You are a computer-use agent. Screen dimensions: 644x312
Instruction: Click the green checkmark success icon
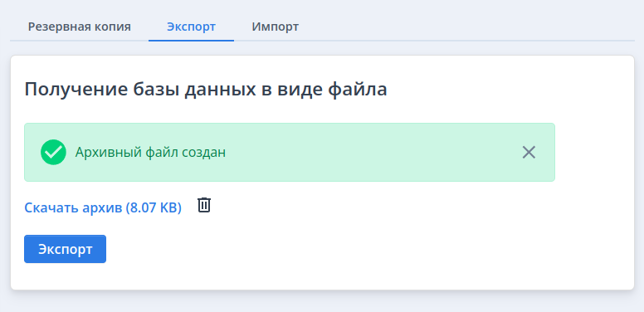pyautogui.click(x=53, y=153)
